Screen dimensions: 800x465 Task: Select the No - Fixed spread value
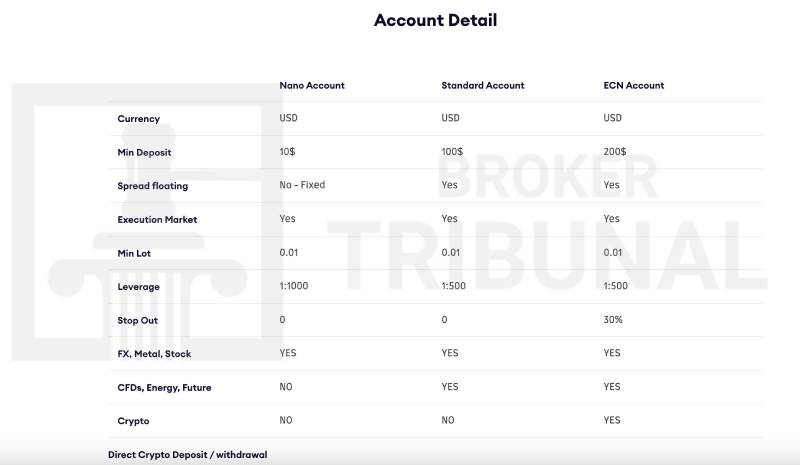pyautogui.click(x=302, y=185)
